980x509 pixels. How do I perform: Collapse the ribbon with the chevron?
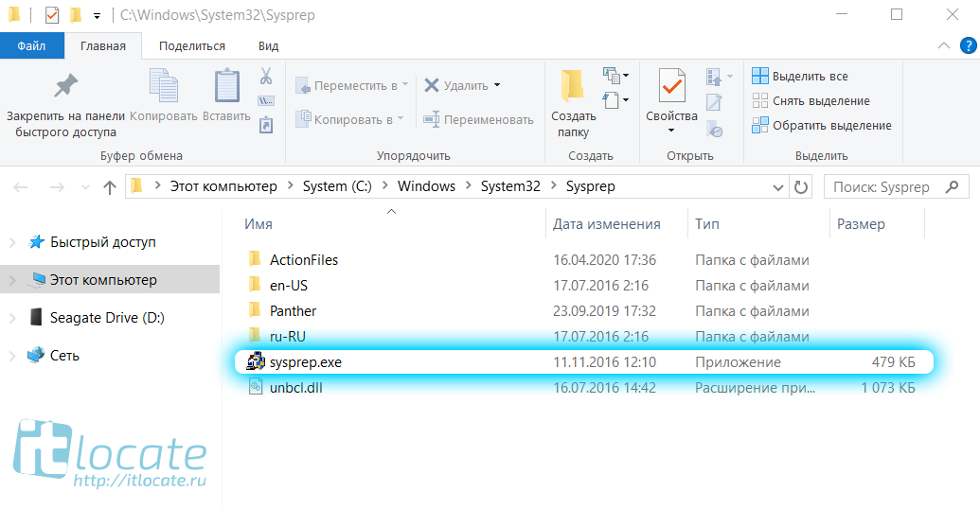coord(943,45)
